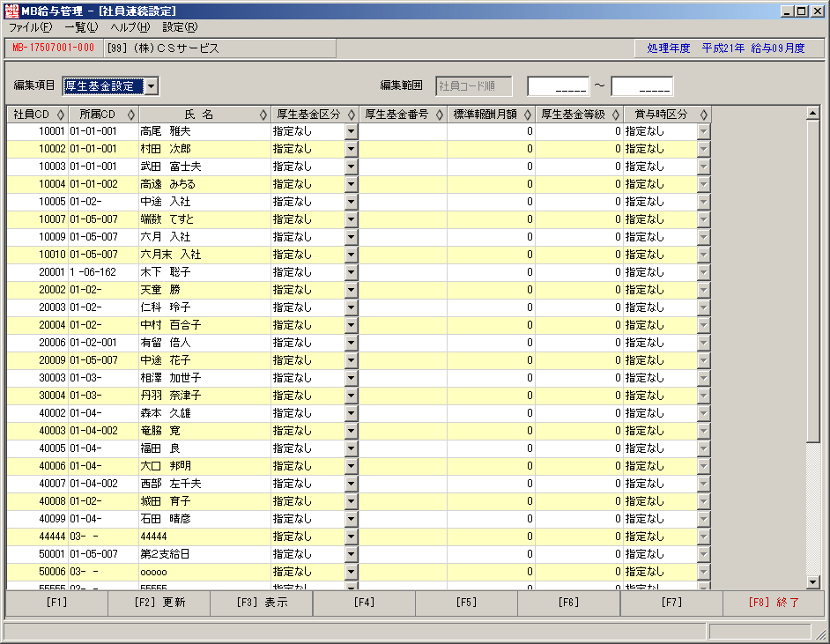Sort by the 標準報酬月額 column header
The width and height of the screenshot is (830, 644).
(x=491, y=115)
